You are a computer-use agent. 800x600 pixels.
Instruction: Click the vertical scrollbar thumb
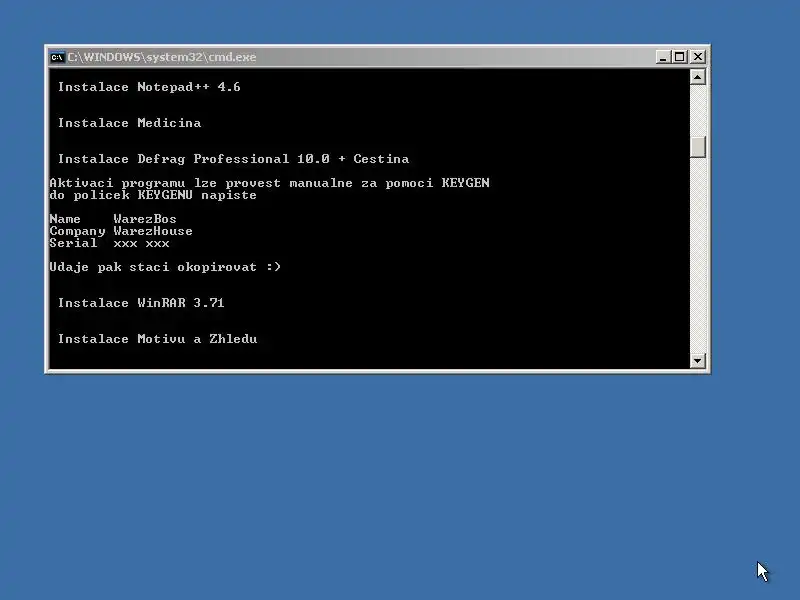[697, 147]
